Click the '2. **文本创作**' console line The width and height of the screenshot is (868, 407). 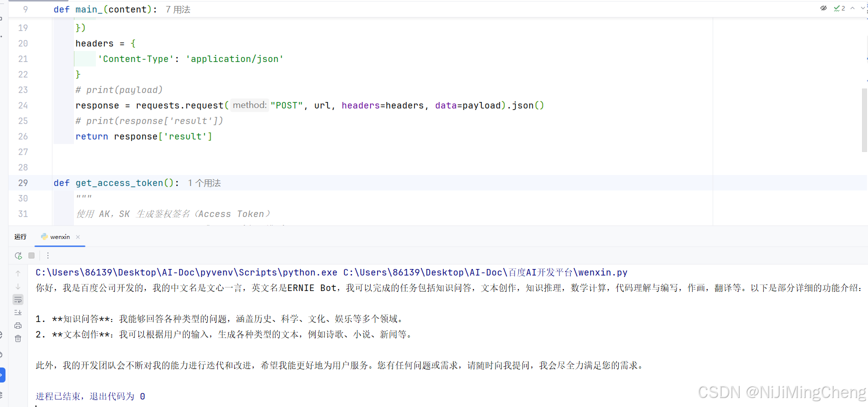coord(224,334)
